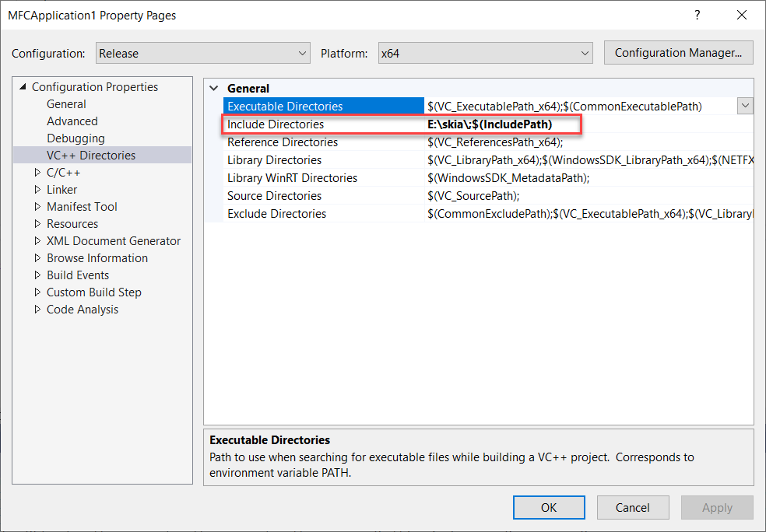Screen dimensions: 766x532
Task: Expand the XML Document Generator node arrow
Action: 37,240
